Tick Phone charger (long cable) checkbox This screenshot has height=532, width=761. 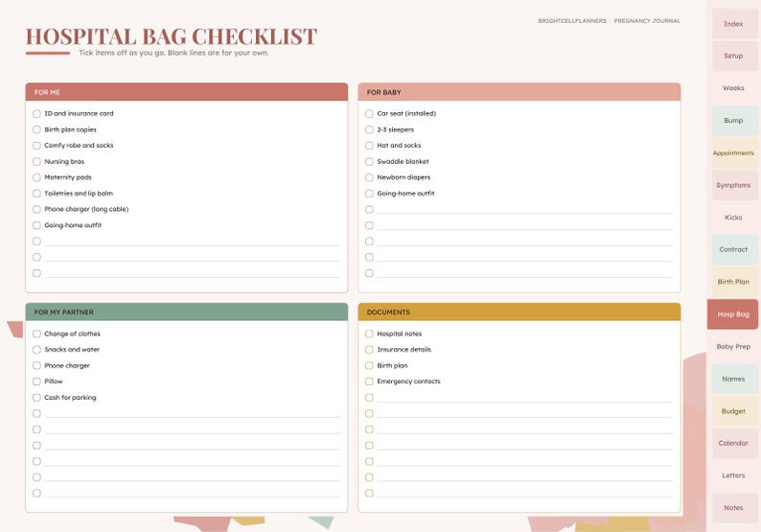tap(36, 209)
